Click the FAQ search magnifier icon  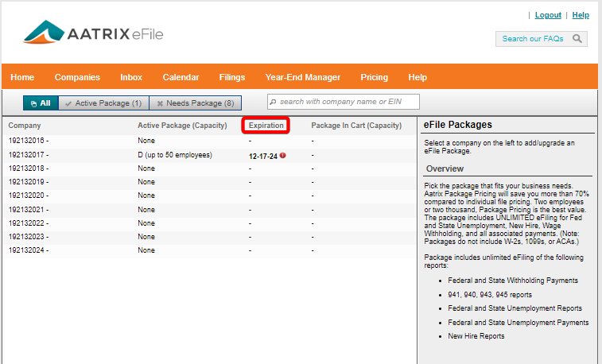[577, 39]
